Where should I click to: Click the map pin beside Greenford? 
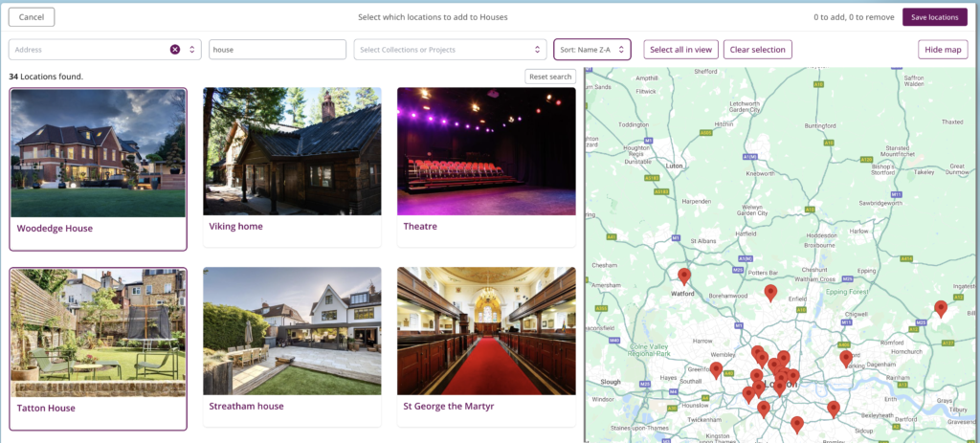[x=716, y=370]
